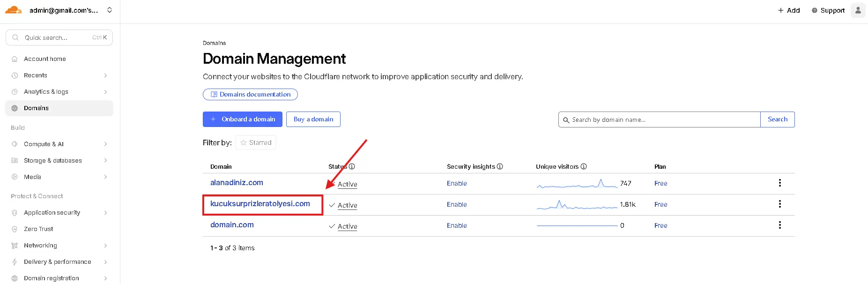Open the account switcher dropdown
Screen dimensions: 868x284
[110, 10]
